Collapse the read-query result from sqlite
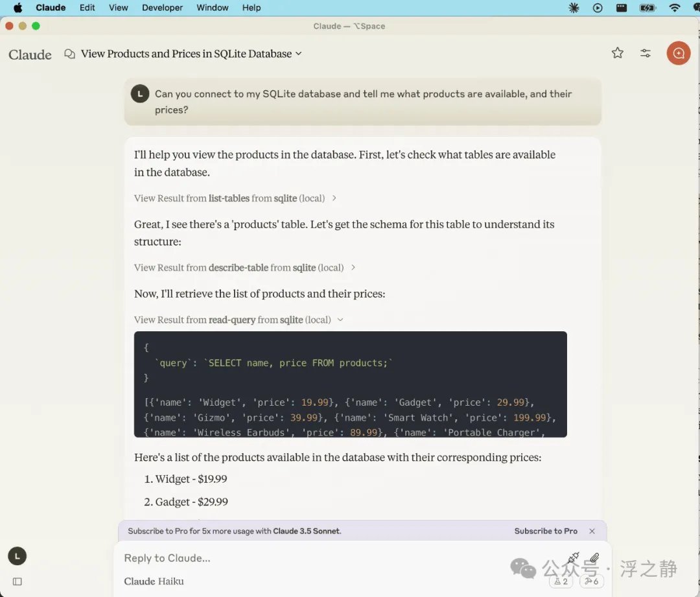The height and width of the screenshot is (597, 700). click(239, 320)
